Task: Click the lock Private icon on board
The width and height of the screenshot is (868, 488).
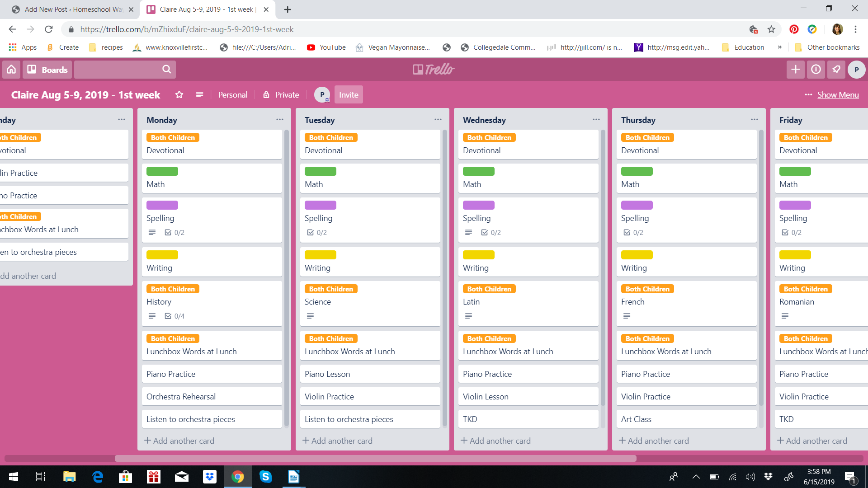Action: 266,95
